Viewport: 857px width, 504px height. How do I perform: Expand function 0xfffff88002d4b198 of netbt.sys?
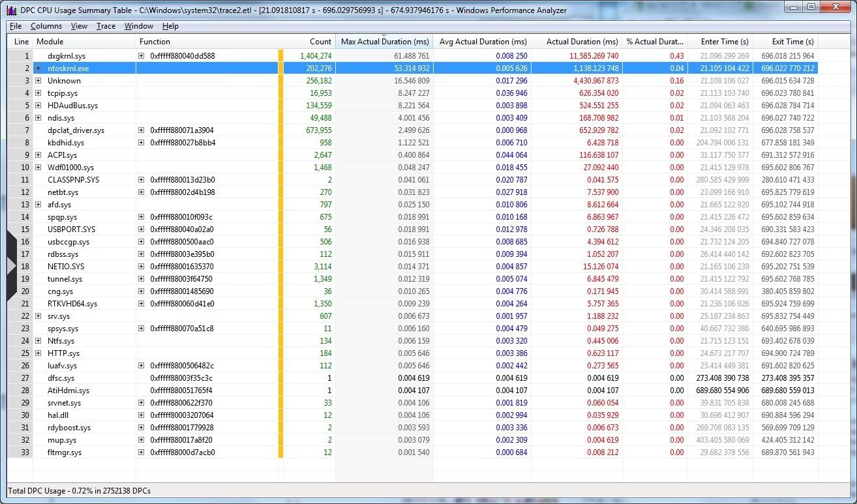[x=142, y=192]
